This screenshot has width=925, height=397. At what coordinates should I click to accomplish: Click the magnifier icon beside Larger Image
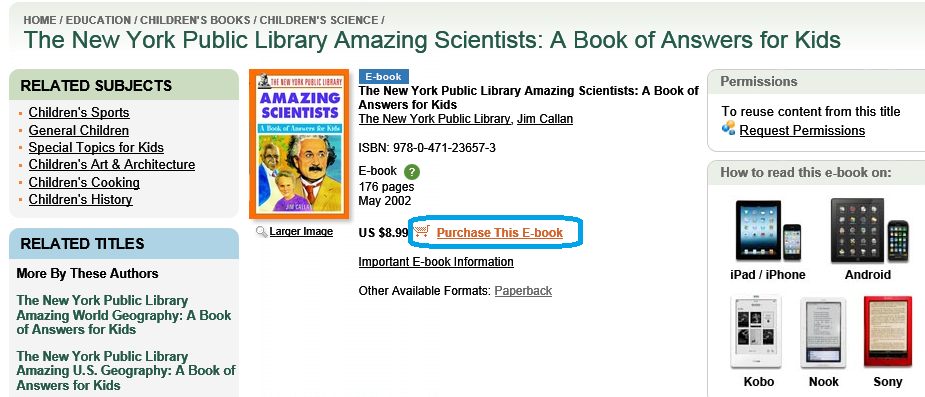click(x=262, y=232)
